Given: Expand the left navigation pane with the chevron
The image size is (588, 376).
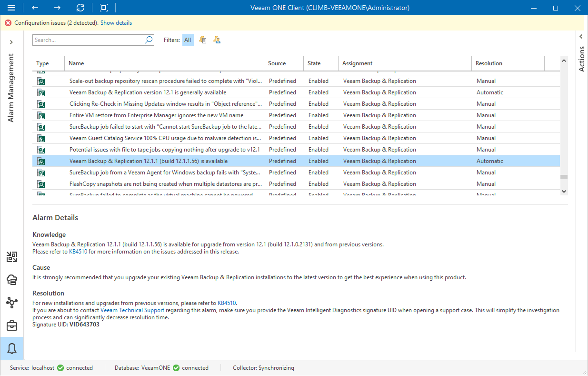Looking at the screenshot, I should click(11, 42).
